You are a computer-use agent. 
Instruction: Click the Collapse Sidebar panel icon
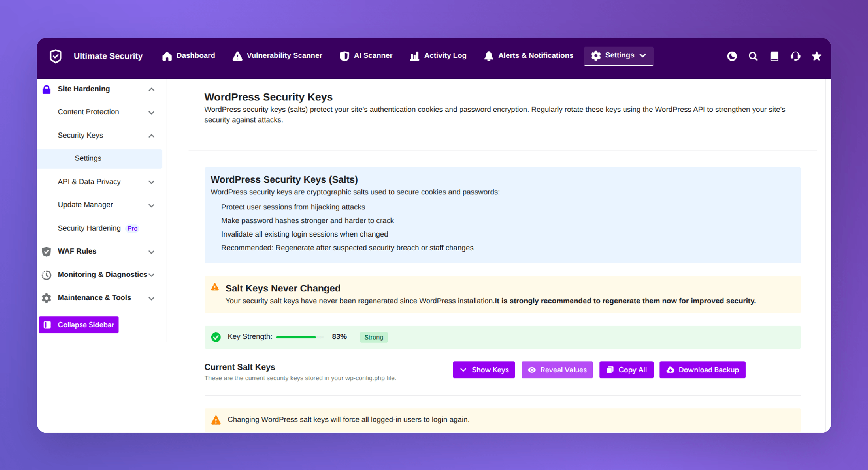coord(47,325)
